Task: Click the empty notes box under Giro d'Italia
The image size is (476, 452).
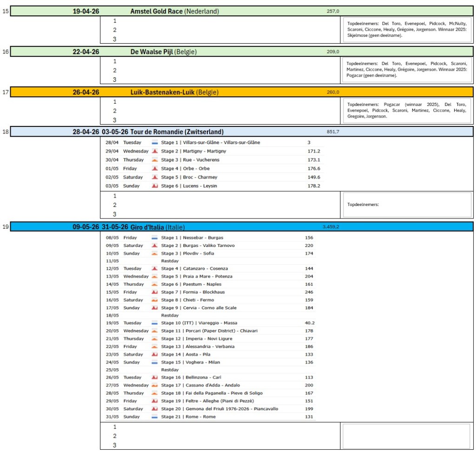Action: (406, 436)
